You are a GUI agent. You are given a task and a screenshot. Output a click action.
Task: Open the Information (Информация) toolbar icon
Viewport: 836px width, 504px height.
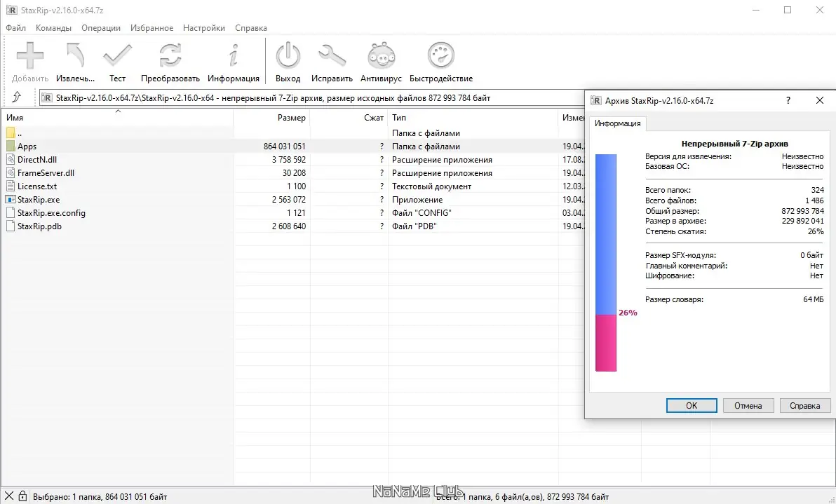[234, 56]
